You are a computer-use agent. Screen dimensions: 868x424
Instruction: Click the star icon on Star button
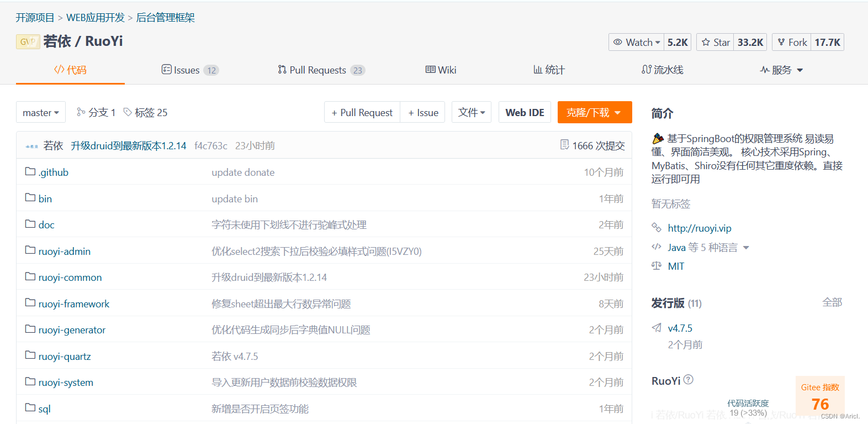point(706,42)
